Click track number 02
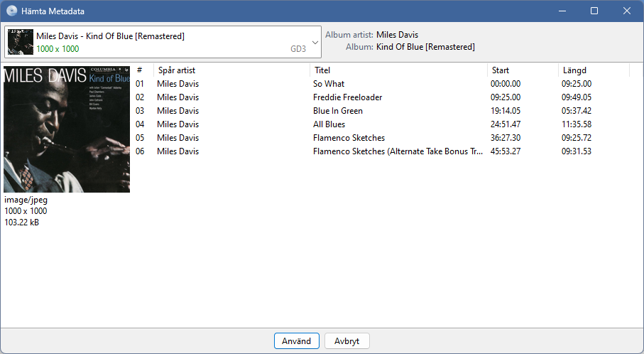The width and height of the screenshot is (644, 354). click(x=140, y=97)
